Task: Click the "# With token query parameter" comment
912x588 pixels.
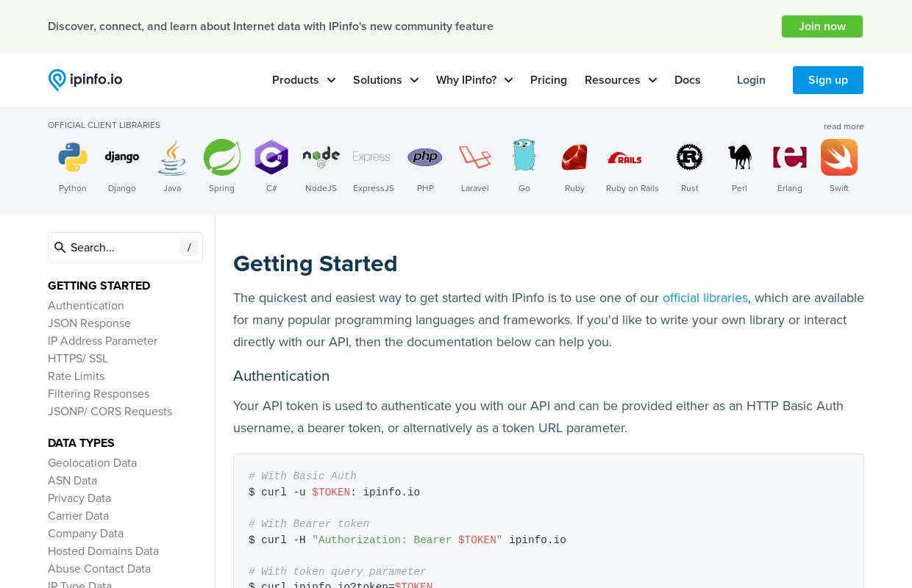Action: [338, 572]
